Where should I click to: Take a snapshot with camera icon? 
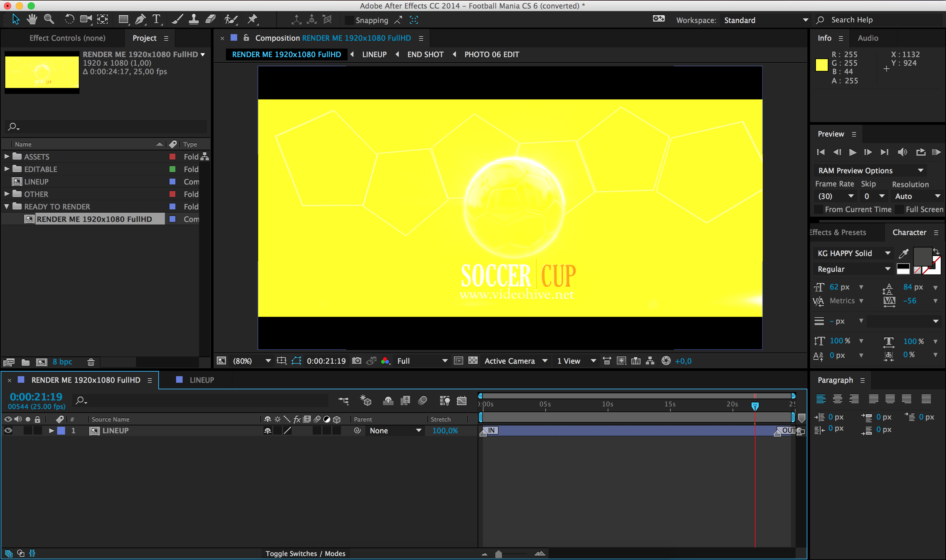pos(356,361)
